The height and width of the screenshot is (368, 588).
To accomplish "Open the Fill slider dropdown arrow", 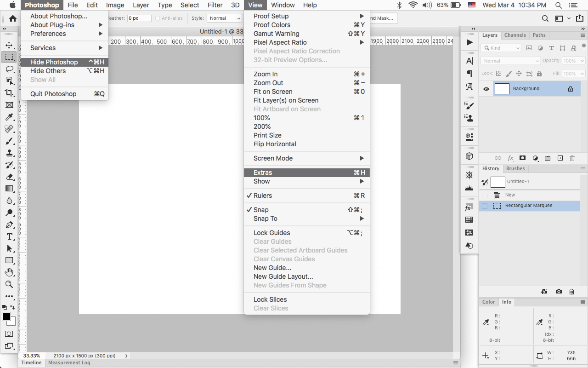I will [582, 74].
